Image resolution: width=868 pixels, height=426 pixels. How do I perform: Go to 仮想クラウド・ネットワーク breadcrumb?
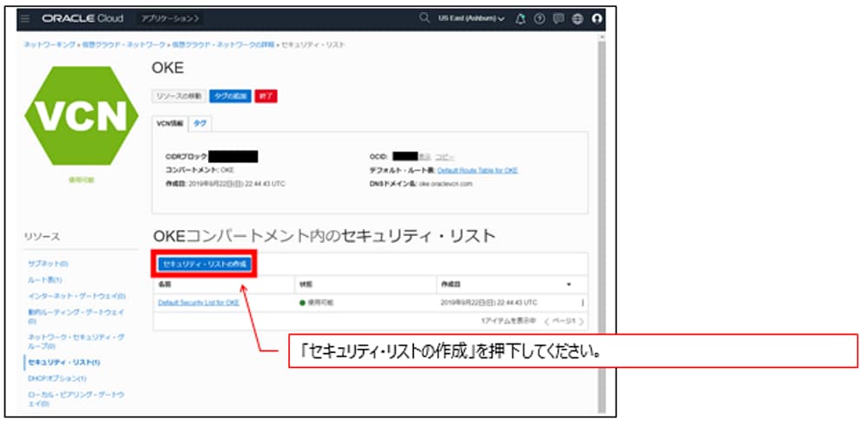click(x=123, y=44)
